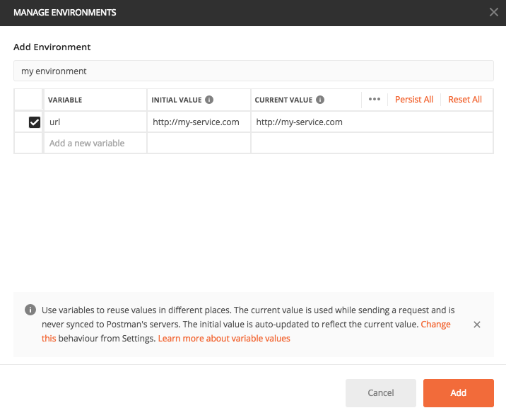The image size is (506, 420).
Task: Uncheck the url variable checkbox
Action: [35, 122]
